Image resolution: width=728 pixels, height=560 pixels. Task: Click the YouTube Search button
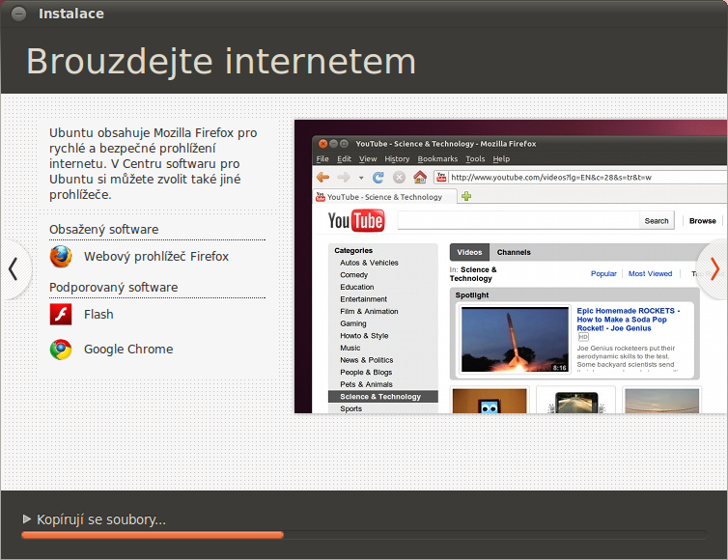click(656, 221)
